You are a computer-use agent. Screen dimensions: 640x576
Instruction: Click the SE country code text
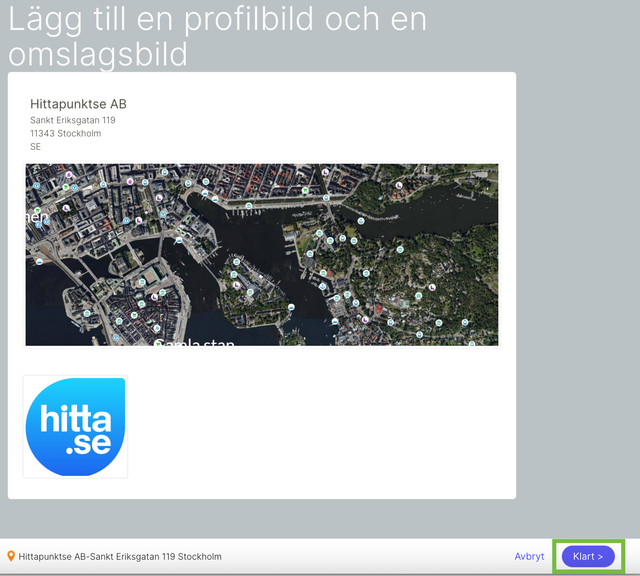click(36, 146)
